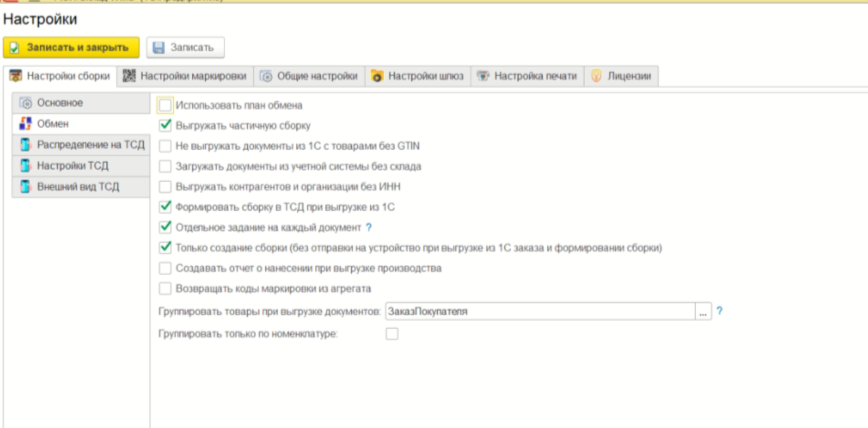Enable Использовать план обмена checkbox
The image size is (868, 428).
(165, 106)
